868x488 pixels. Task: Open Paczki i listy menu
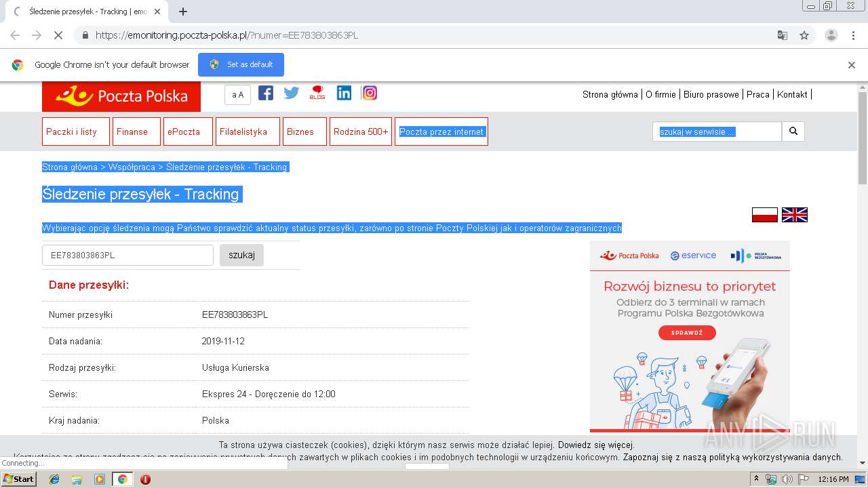[x=76, y=131]
